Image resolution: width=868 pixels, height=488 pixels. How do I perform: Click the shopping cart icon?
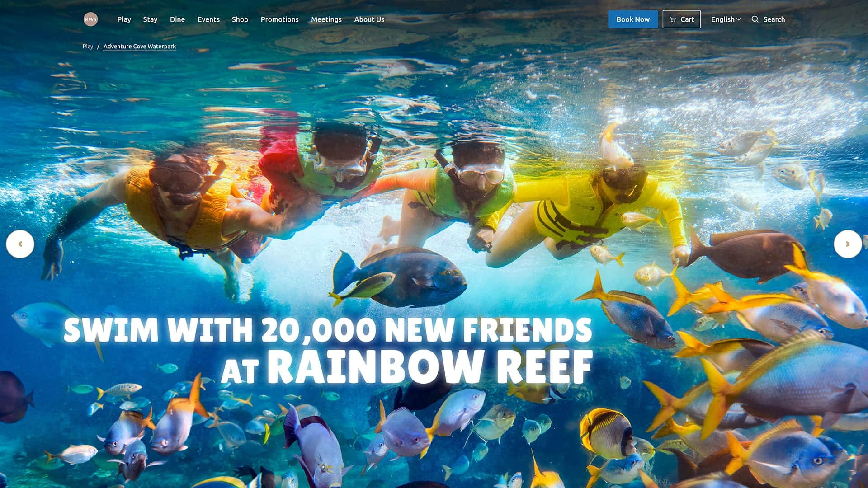tap(673, 19)
